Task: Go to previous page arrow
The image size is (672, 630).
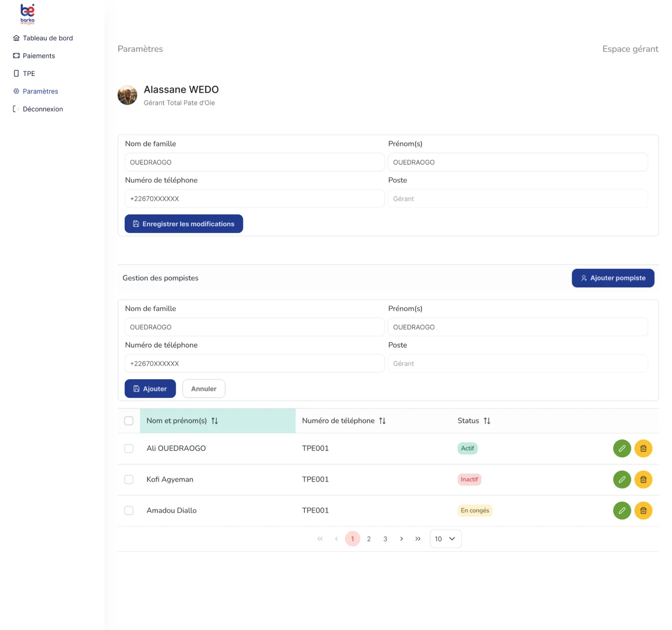Action: pos(336,539)
